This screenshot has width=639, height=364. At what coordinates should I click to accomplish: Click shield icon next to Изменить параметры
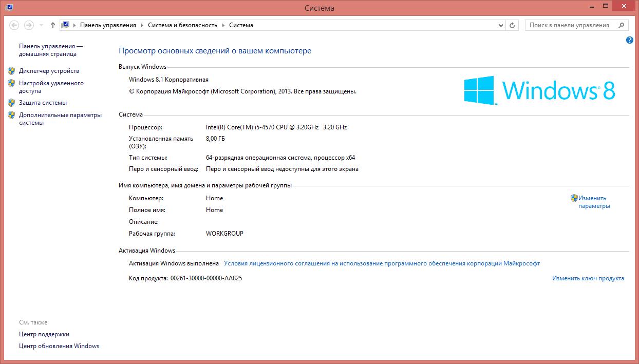pos(574,198)
